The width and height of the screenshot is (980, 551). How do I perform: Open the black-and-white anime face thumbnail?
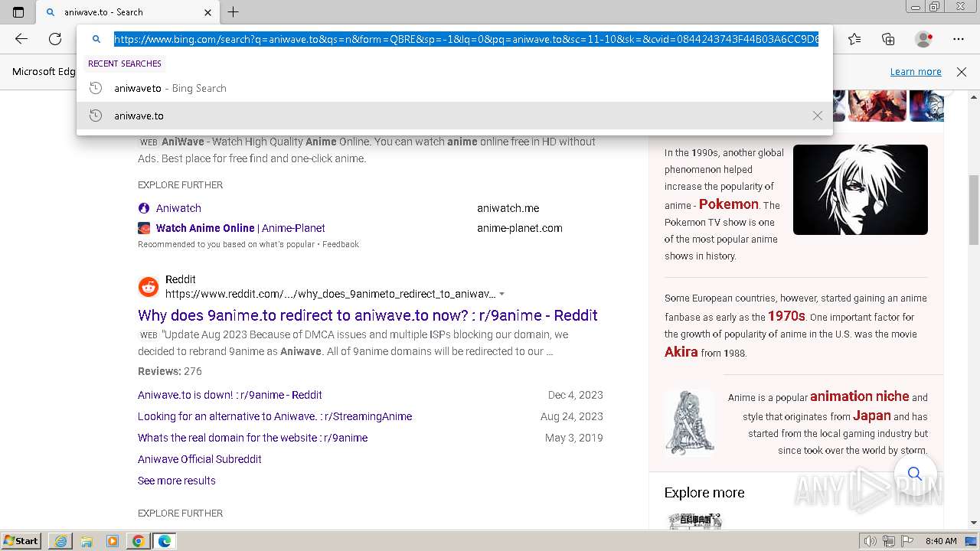pos(861,190)
